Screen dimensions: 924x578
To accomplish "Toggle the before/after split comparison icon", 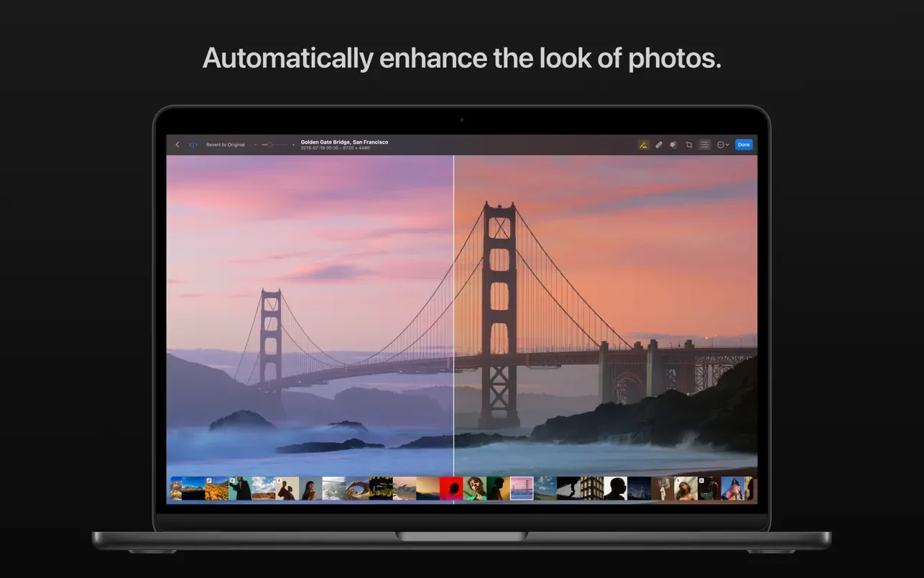I will 193,144.
